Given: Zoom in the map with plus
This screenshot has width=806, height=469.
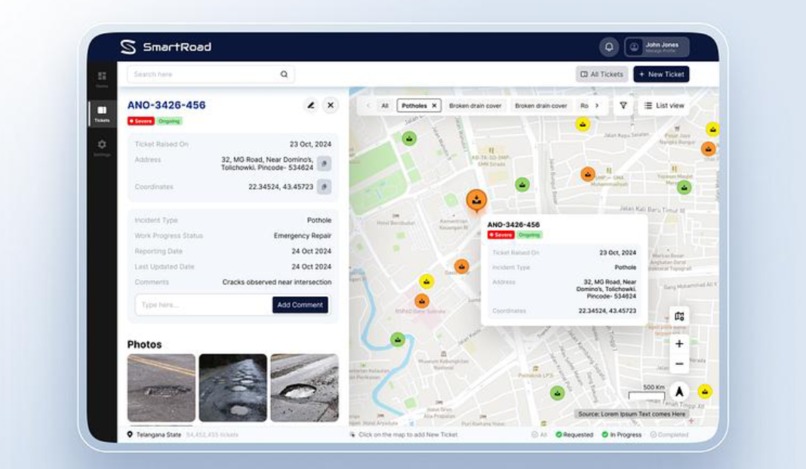Looking at the screenshot, I should tap(679, 344).
